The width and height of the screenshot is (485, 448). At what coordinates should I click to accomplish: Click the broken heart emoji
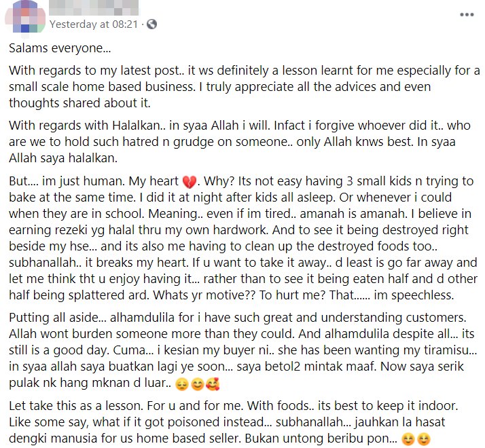point(190,183)
